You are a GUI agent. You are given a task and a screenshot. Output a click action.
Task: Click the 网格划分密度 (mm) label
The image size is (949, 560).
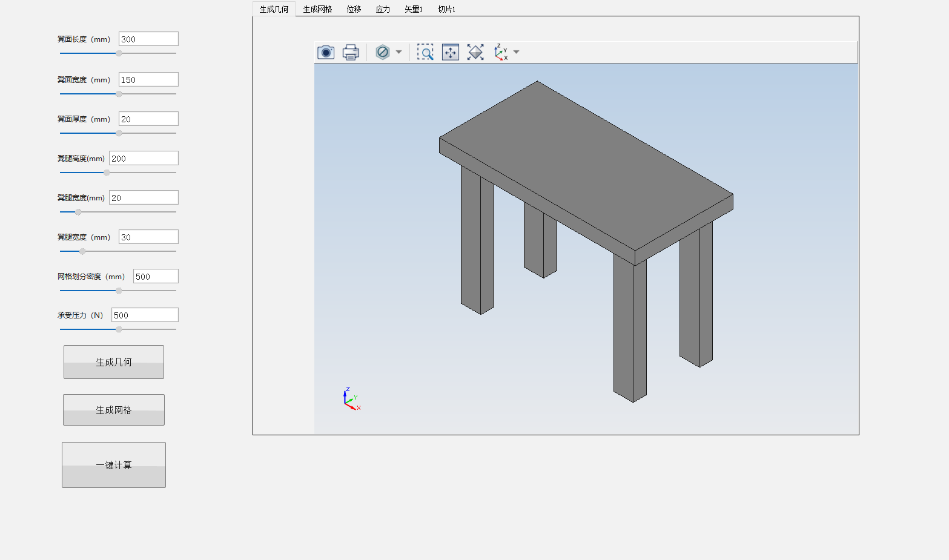[91, 277]
